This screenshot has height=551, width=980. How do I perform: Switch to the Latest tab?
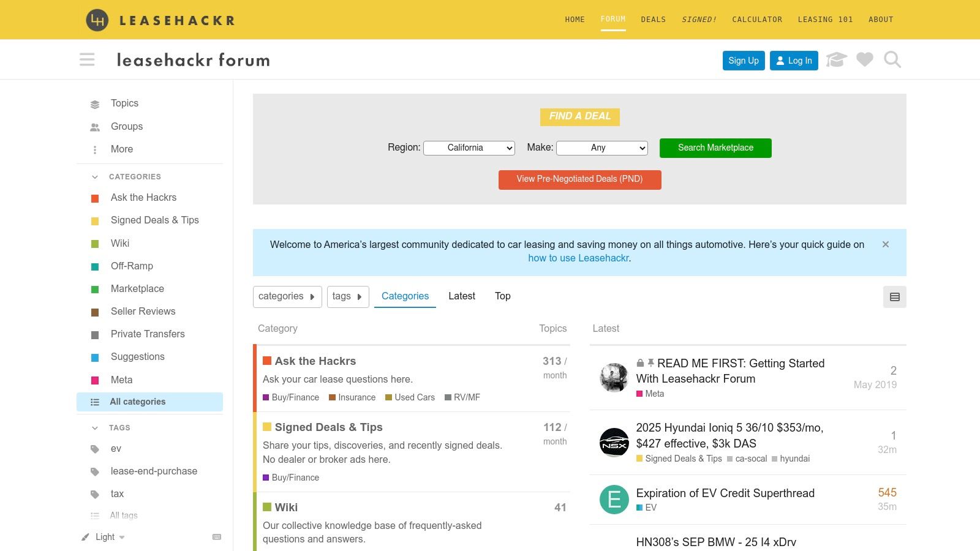tap(462, 296)
